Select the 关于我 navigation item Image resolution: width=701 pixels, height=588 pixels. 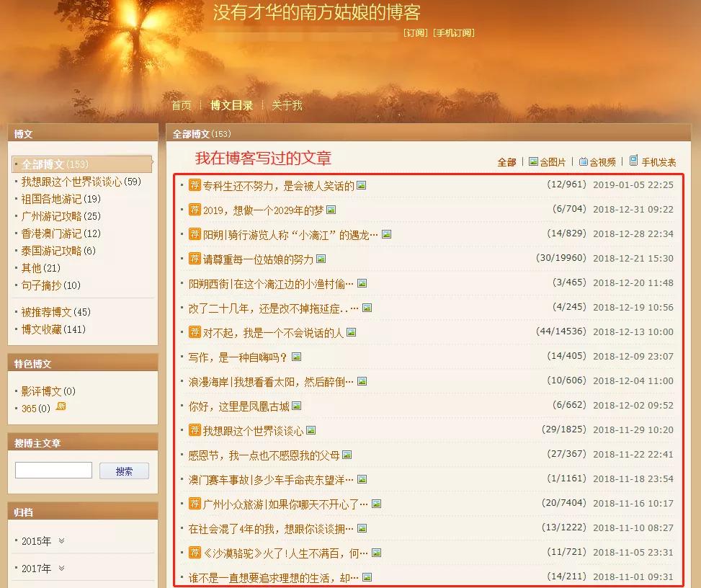click(287, 105)
